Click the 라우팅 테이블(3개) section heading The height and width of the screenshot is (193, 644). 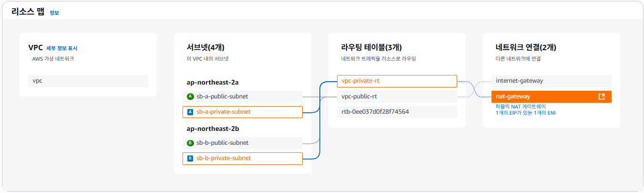[372, 47]
